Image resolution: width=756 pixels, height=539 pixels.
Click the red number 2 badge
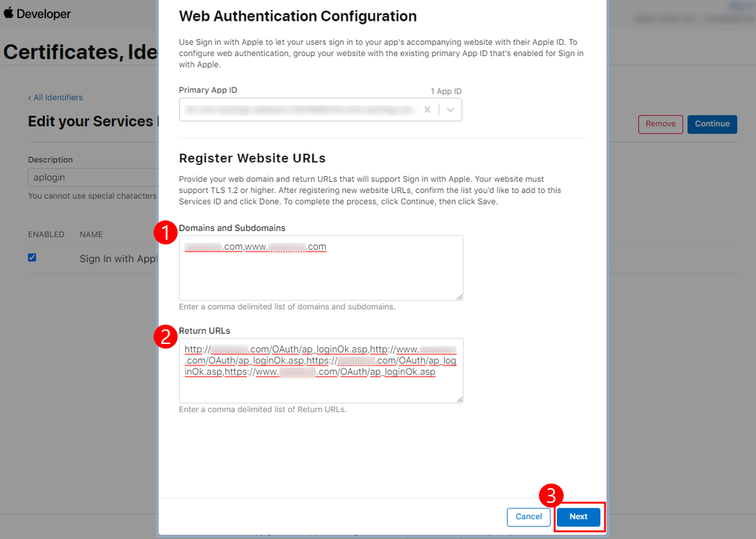point(165,336)
